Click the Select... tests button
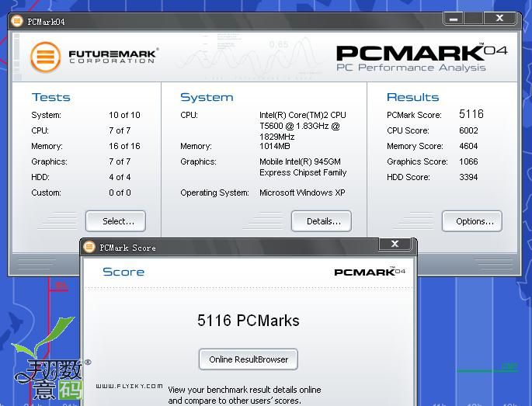 click(116, 221)
